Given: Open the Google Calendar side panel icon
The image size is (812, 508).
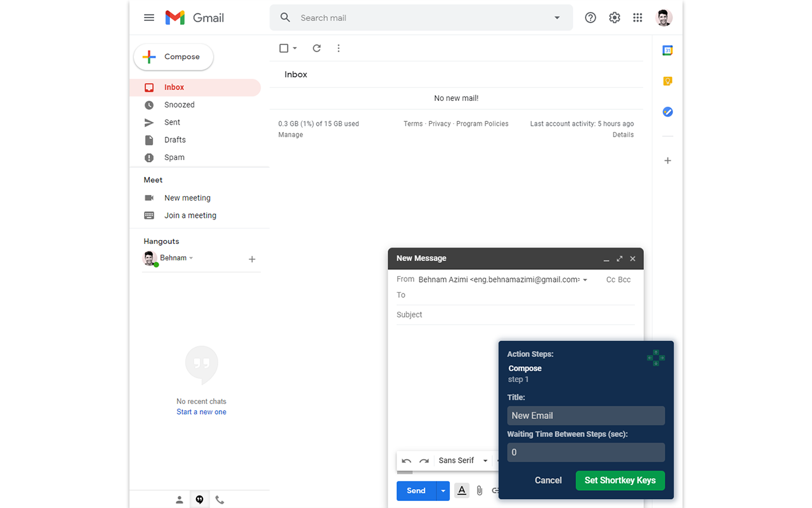Looking at the screenshot, I should click(x=667, y=50).
